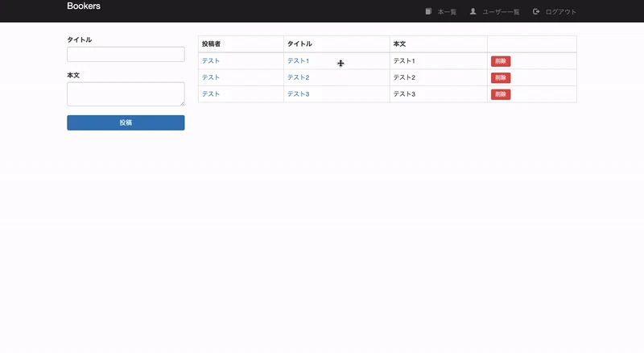Focus the 本文 text area

click(x=126, y=94)
